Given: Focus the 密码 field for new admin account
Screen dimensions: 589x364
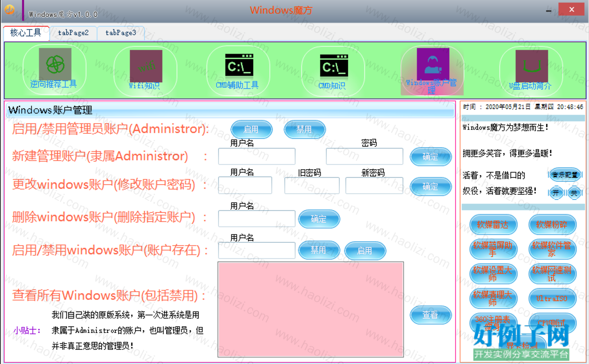Looking at the screenshot, I should (x=365, y=156).
